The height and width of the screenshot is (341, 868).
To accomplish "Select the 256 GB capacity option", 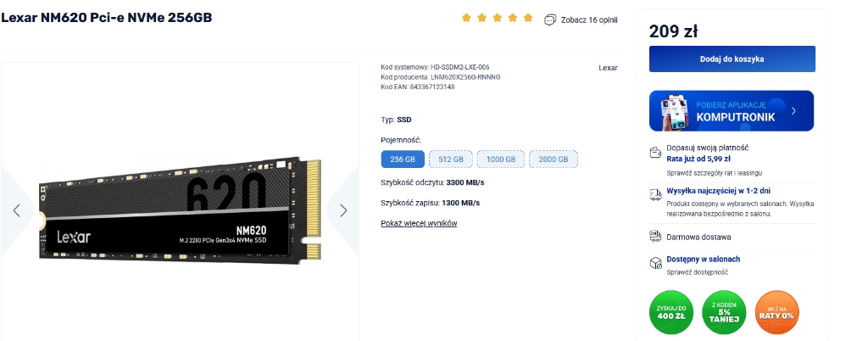I will [403, 159].
